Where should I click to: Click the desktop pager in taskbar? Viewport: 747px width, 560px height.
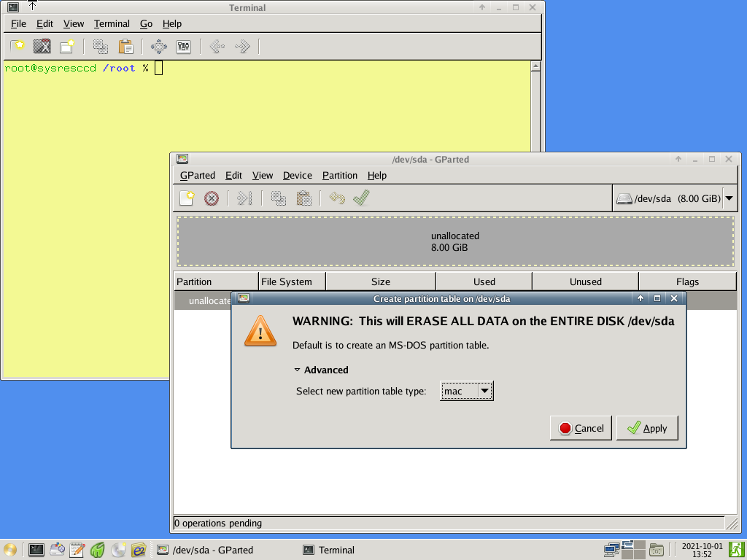[x=634, y=550]
